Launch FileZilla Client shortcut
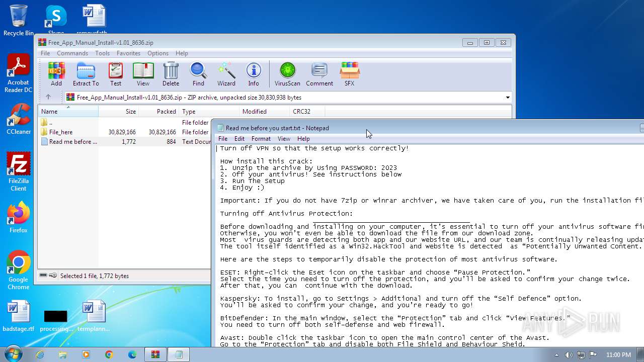Viewport: 644px width, 362px height. point(19,172)
